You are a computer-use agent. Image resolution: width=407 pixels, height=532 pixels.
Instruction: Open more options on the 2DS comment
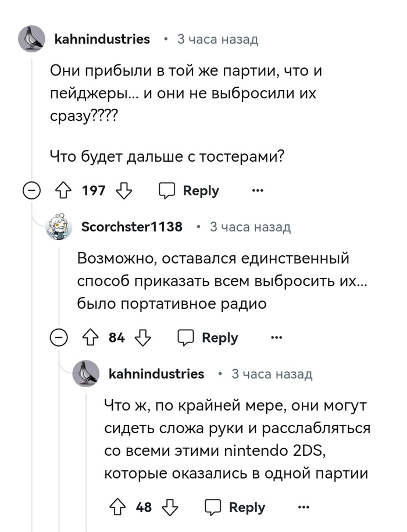304,508
